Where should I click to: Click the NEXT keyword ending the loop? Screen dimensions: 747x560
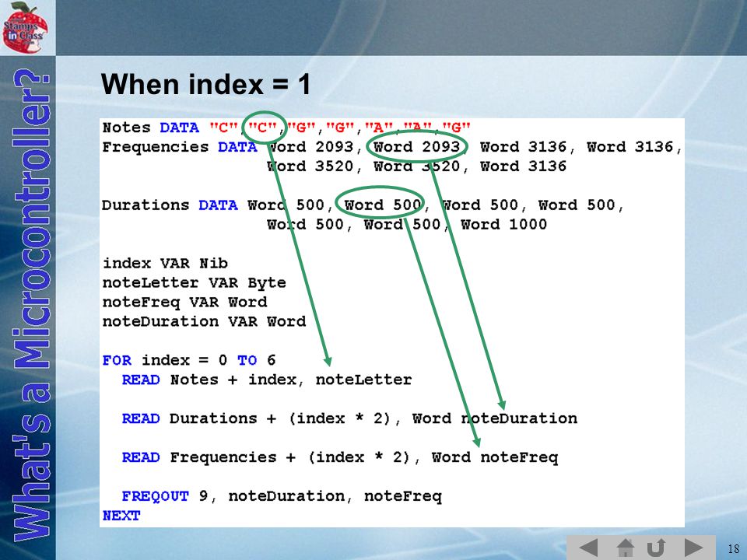pos(121,515)
